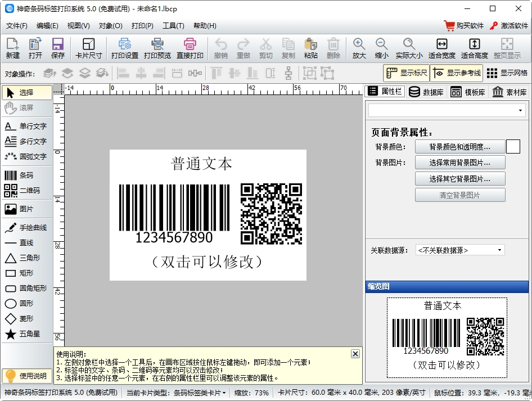
Task: Select the 圆弧文字 arc text tool
Action: [x=27, y=156]
